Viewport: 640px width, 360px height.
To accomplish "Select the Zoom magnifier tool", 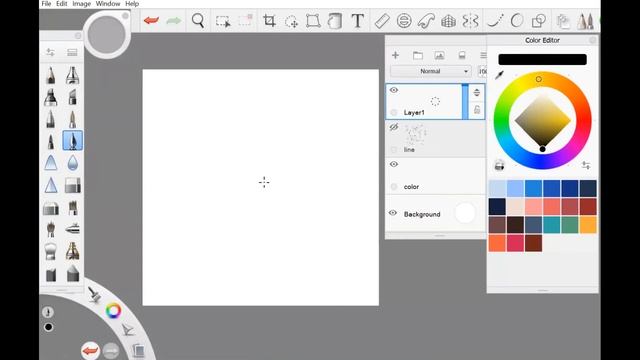I will (198, 20).
